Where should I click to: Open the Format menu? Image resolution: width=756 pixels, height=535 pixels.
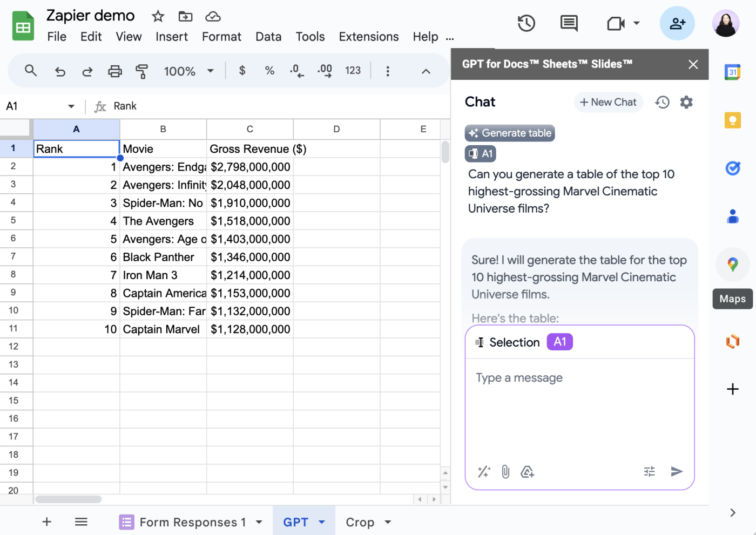pyautogui.click(x=221, y=37)
